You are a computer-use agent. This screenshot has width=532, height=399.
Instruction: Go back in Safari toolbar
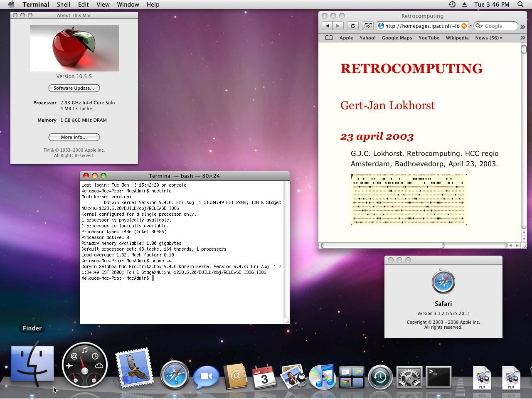click(328, 26)
